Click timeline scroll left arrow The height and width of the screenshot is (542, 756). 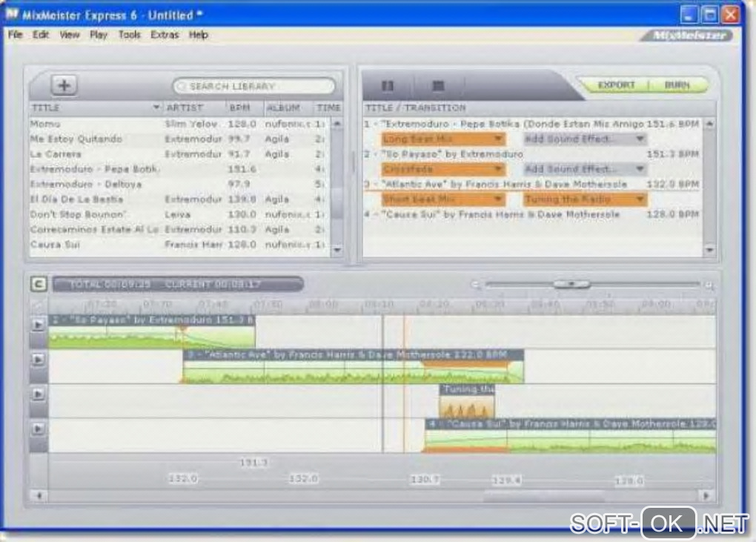pos(39,496)
